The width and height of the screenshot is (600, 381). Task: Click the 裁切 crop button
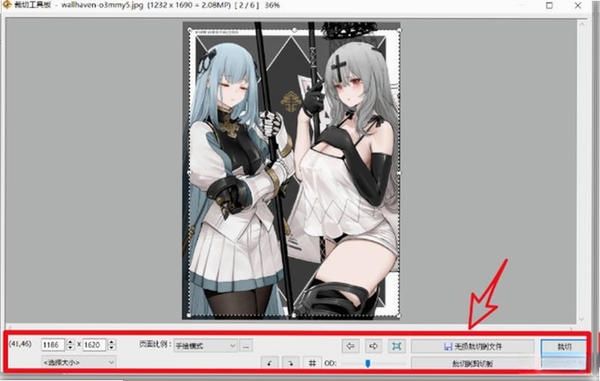click(x=564, y=347)
